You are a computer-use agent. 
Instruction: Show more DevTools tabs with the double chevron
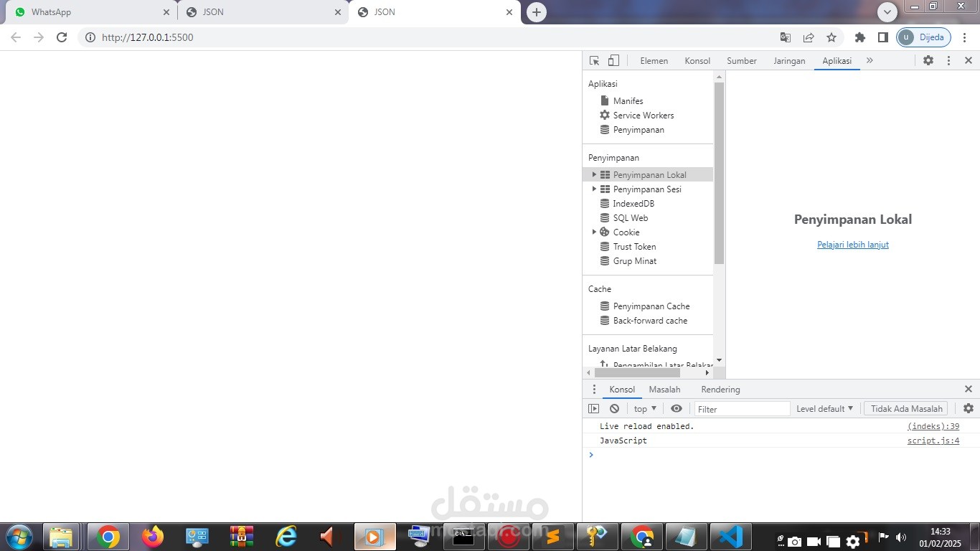click(x=870, y=61)
